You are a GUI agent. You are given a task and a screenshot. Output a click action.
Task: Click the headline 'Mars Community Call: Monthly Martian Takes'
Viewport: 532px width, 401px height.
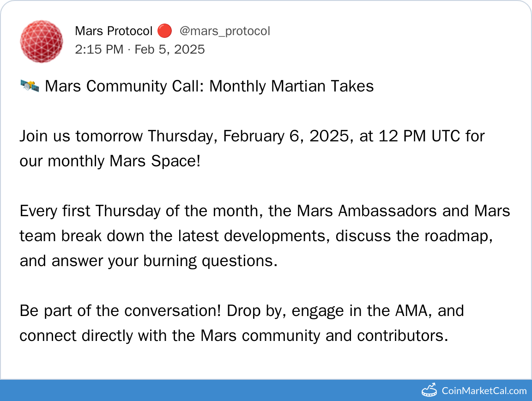coord(209,86)
